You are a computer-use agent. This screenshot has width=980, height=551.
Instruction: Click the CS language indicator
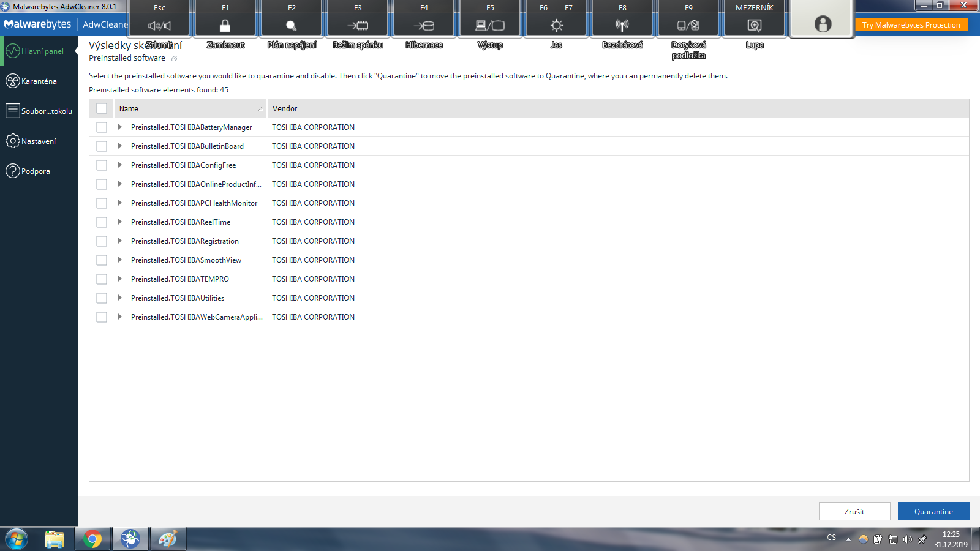[831, 538]
